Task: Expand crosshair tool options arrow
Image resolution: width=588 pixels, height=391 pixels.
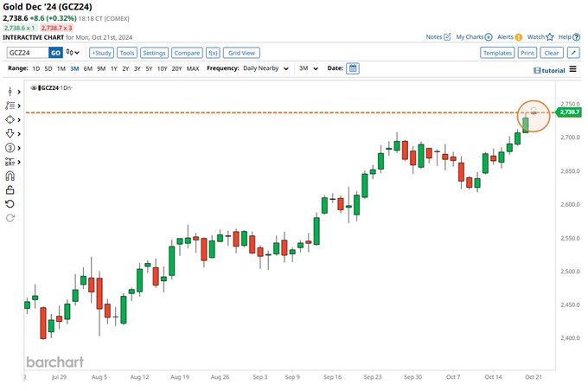Action: pos(19,92)
